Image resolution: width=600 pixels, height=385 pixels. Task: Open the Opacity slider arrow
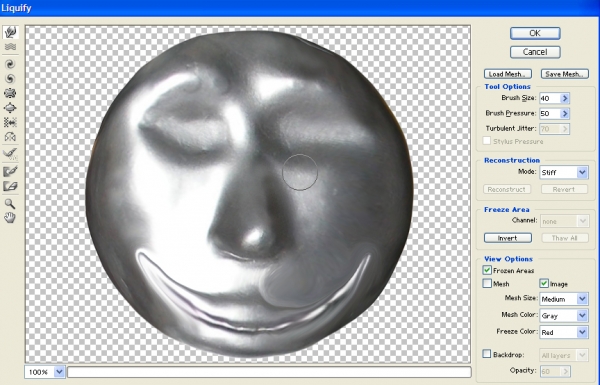[565, 371]
